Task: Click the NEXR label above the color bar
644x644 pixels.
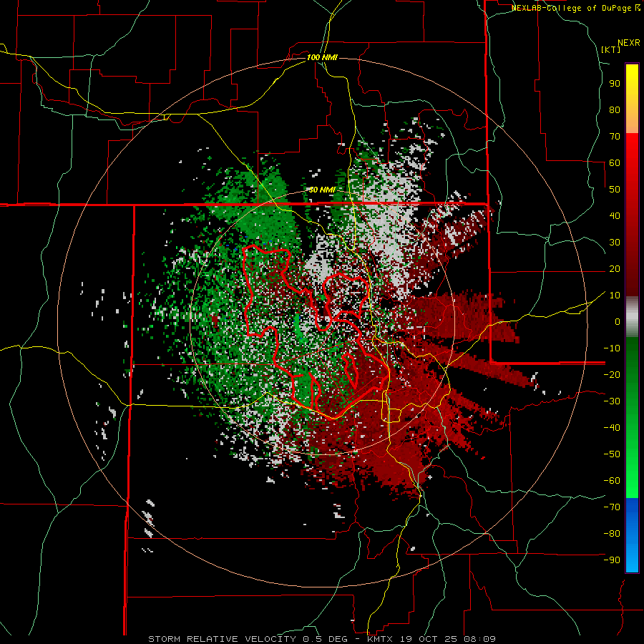Action: coord(629,43)
